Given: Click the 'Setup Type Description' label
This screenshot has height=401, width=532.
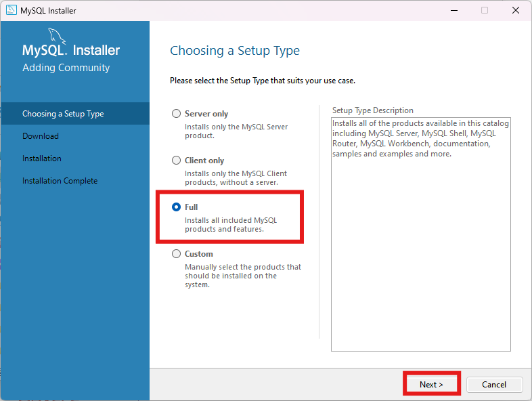Looking at the screenshot, I should [372, 110].
